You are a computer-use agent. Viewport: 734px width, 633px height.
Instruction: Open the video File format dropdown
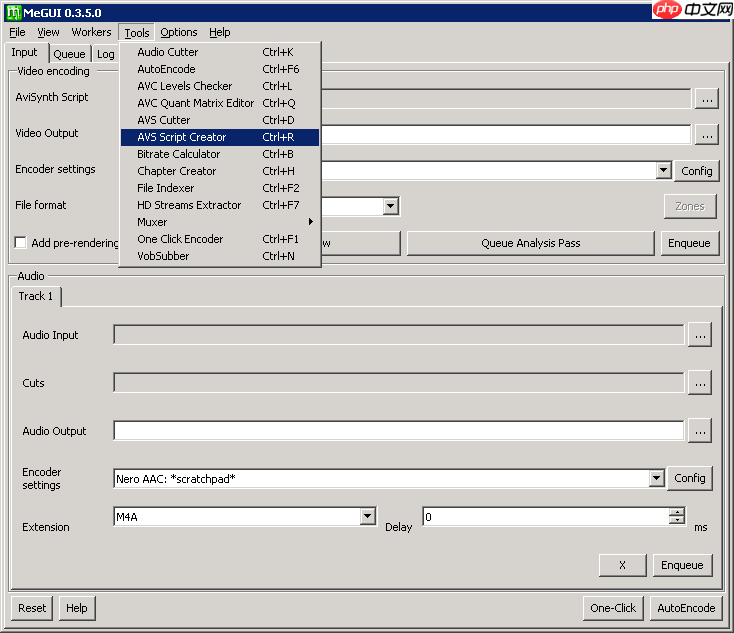[x=391, y=207]
